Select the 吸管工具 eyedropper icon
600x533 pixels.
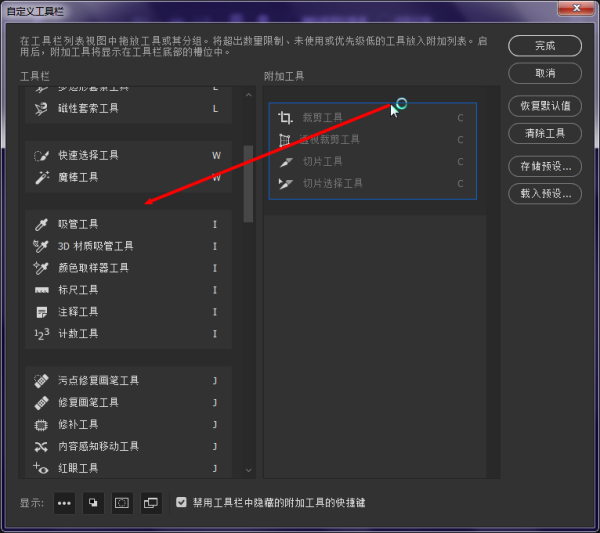41,224
